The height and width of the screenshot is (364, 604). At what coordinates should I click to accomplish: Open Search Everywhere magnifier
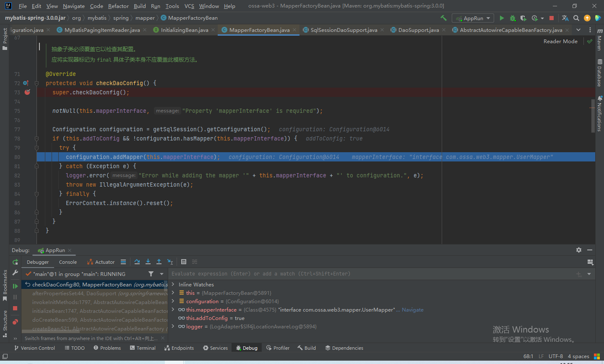click(x=576, y=18)
